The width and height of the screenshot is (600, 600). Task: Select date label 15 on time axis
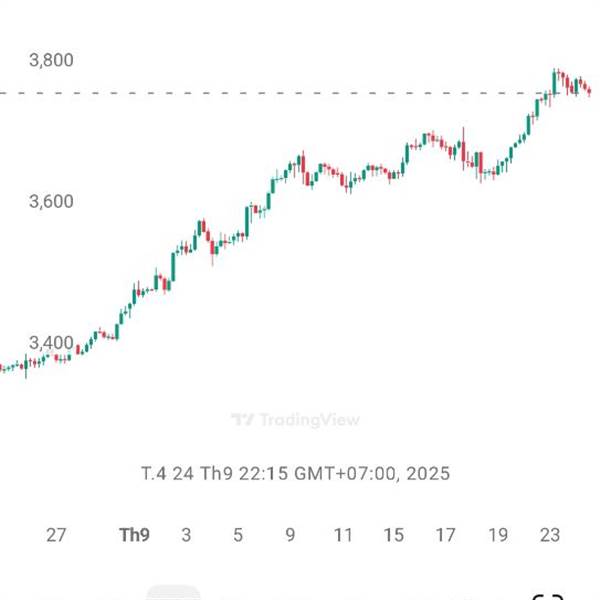pyautogui.click(x=395, y=535)
